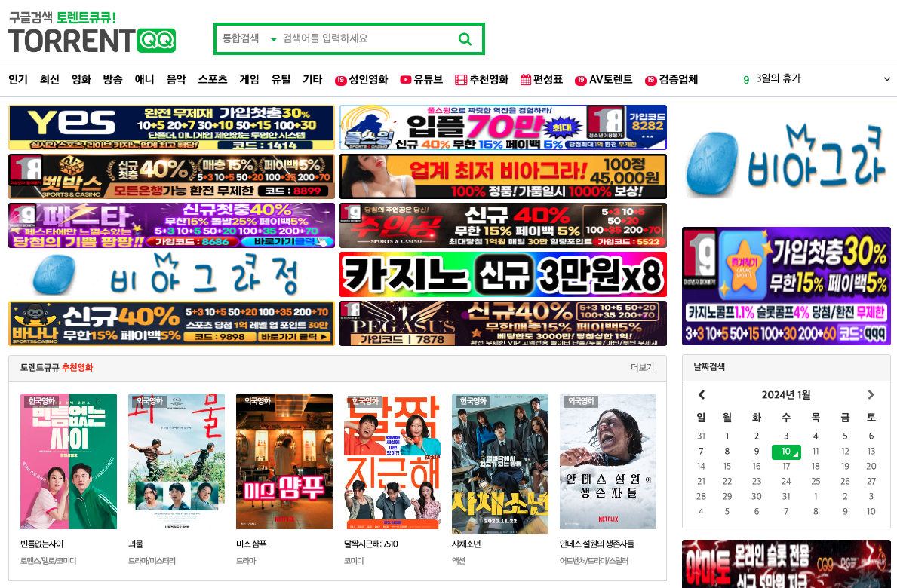
Task: Open the PEGASUS banner ad
Action: tap(503, 323)
